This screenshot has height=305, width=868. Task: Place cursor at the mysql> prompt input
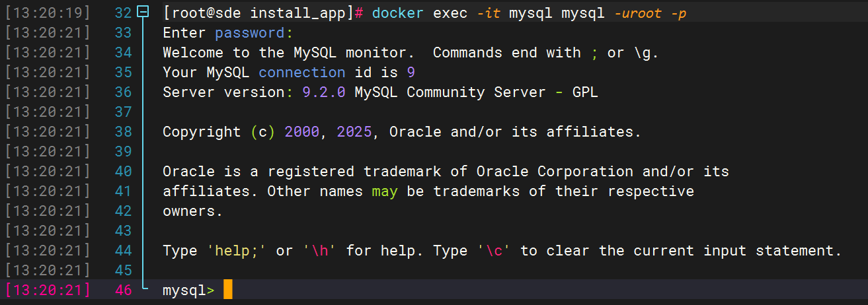pos(227,290)
